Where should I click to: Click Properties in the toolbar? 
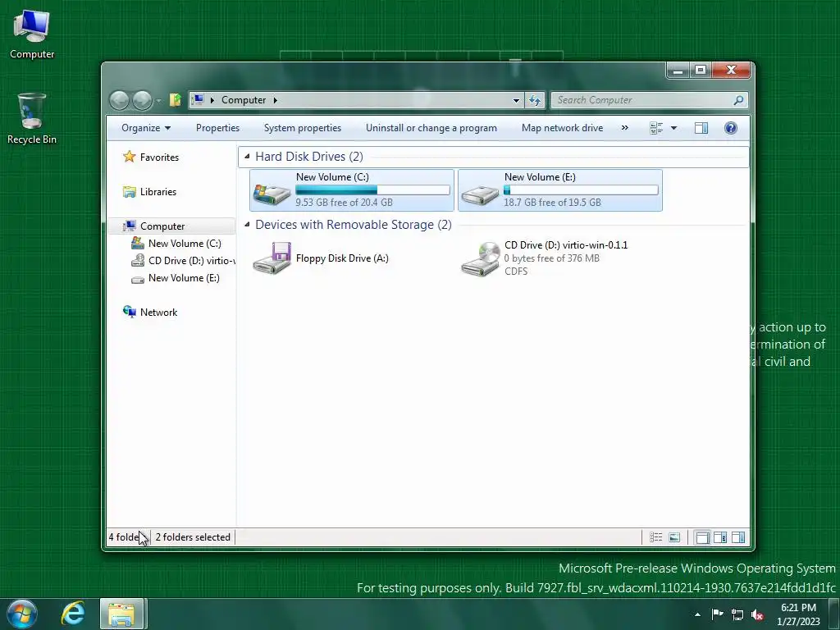coord(217,128)
